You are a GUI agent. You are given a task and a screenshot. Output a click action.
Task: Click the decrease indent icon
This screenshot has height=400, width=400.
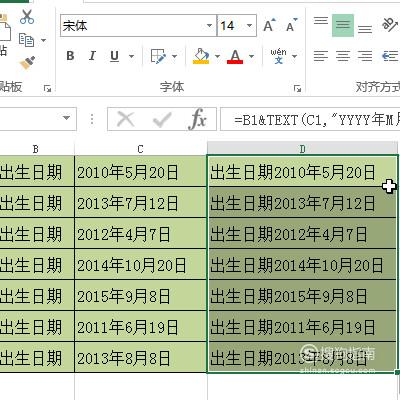[390, 56]
